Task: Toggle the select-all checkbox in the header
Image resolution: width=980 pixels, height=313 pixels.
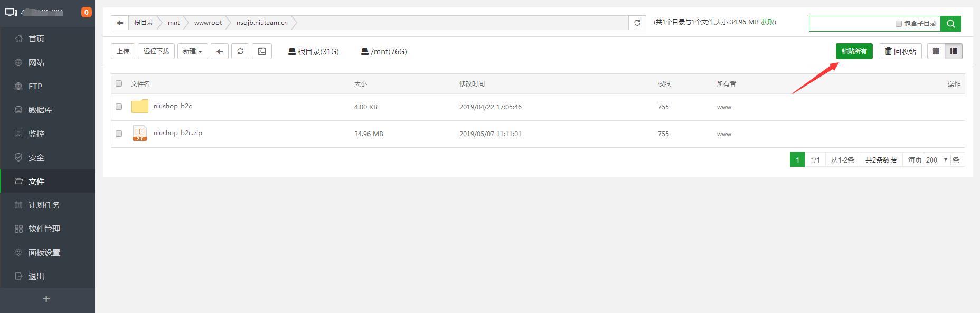Action: [x=119, y=83]
